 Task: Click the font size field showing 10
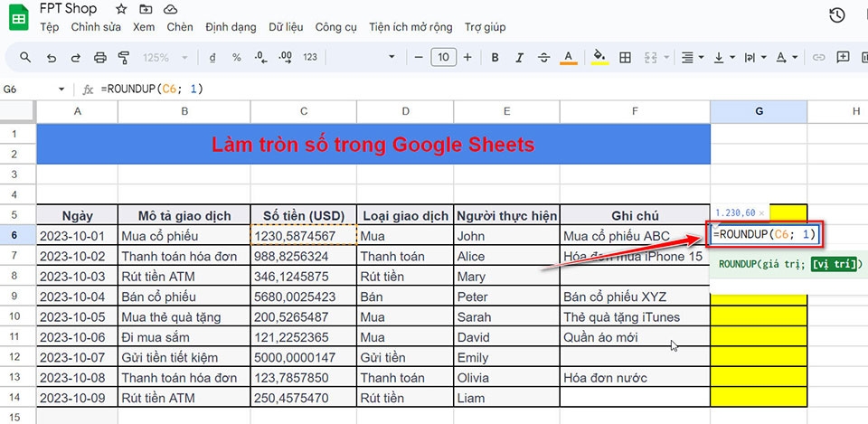click(443, 57)
